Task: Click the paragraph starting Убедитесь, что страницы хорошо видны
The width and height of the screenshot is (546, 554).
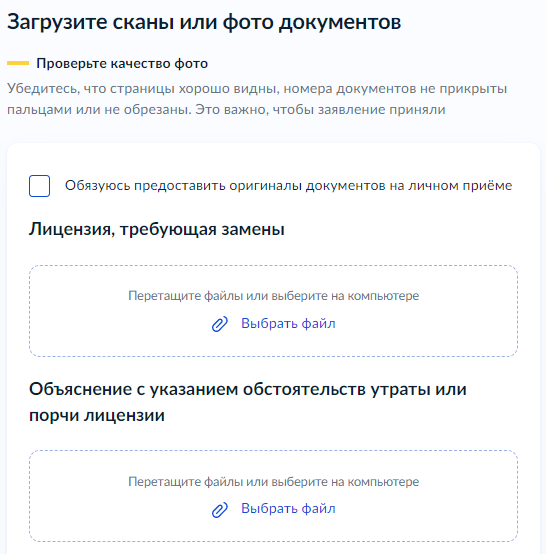Action: (x=257, y=99)
